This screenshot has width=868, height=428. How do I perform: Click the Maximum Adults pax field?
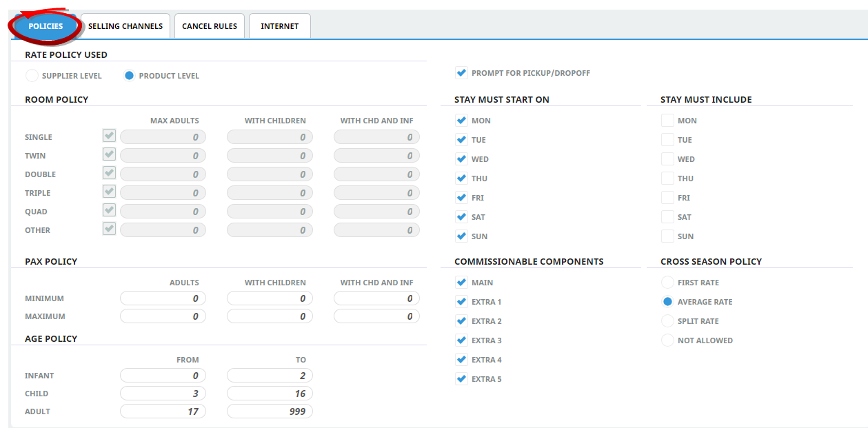(x=163, y=316)
